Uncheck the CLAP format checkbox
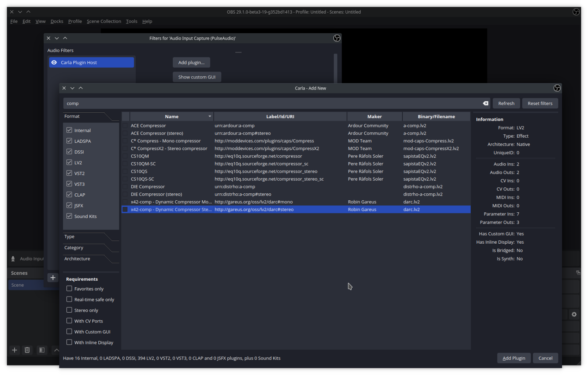This screenshot has width=588, height=375. (69, 194)
